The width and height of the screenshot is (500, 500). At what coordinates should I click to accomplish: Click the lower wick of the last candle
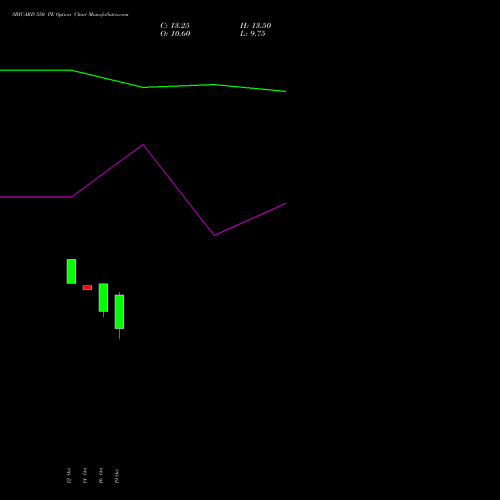(119, 334)
